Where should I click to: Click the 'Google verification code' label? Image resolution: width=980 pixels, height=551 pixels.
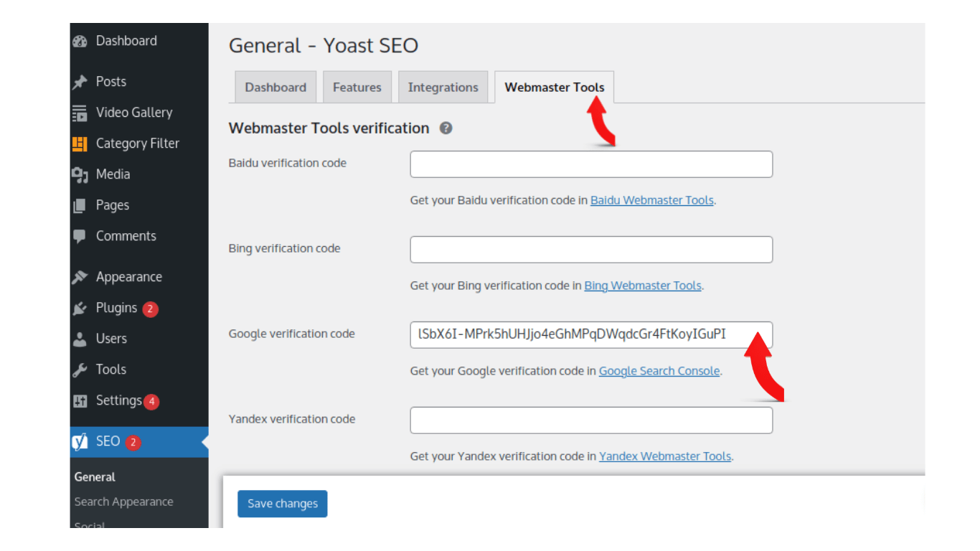(291, 334)
